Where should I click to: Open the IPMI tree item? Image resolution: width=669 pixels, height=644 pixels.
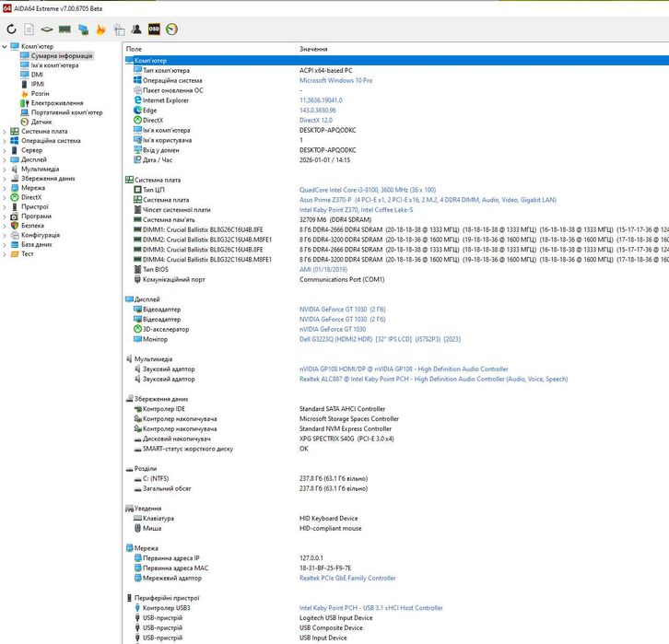(38, 84)
